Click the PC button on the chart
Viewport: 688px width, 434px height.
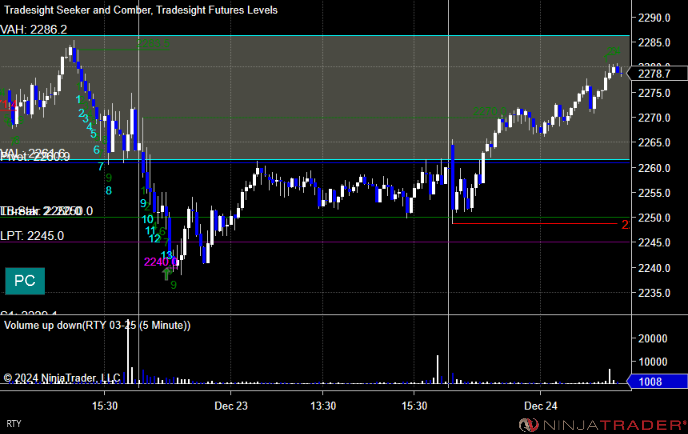point(25,281)
